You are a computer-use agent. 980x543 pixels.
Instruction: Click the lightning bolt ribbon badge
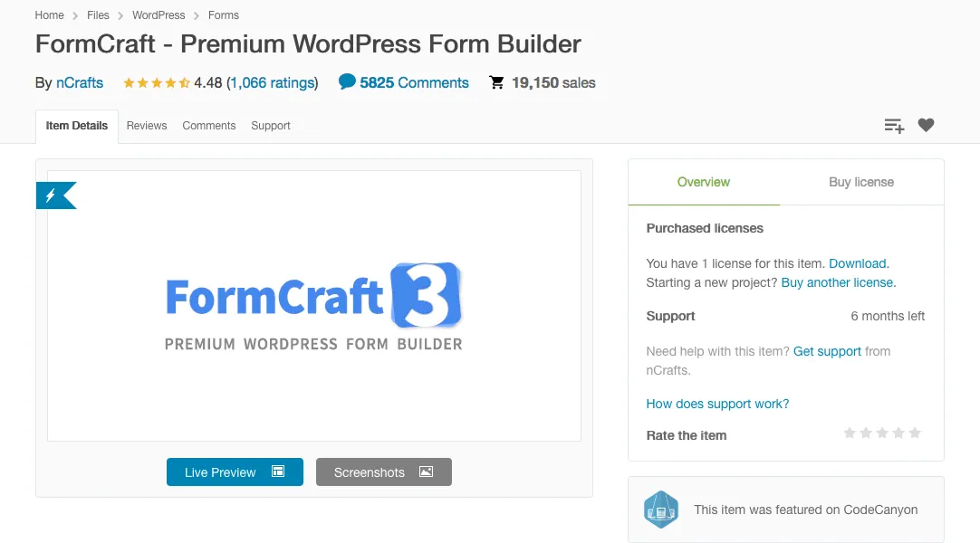click(x=55, y=195)
